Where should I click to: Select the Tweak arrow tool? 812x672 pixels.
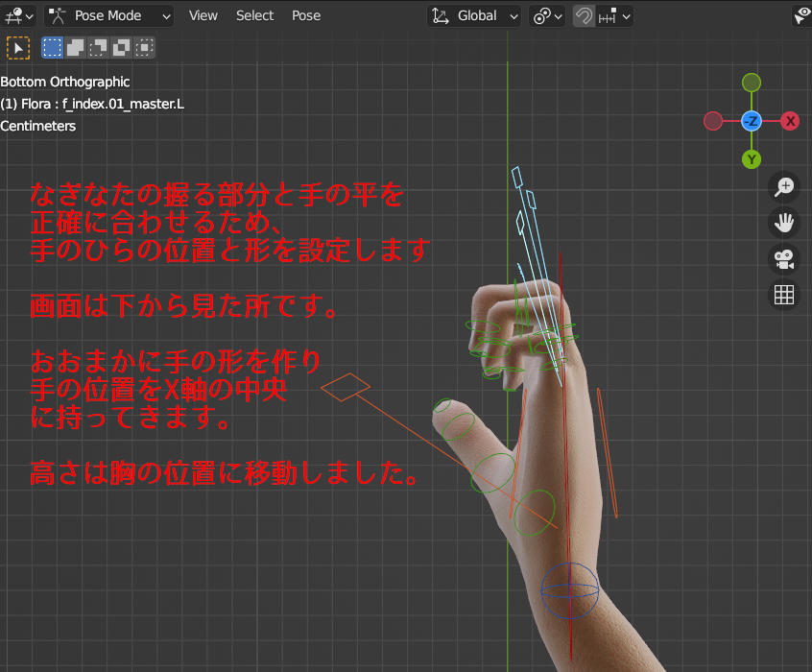17,47
